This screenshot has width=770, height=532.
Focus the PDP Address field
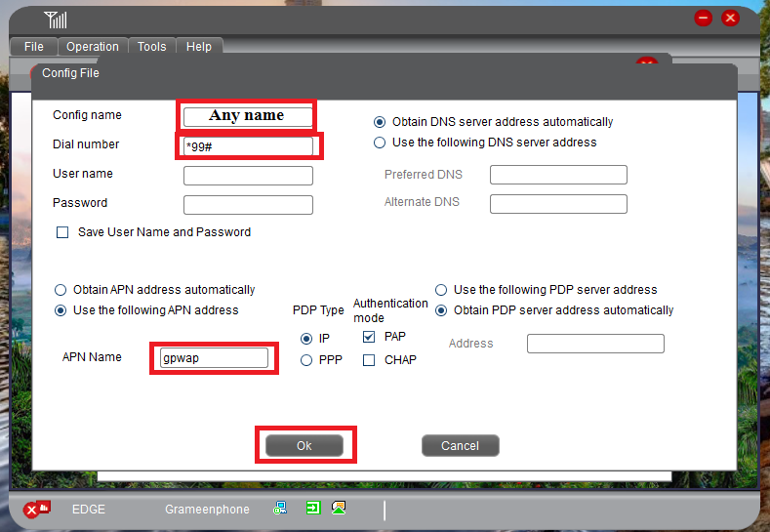595,344
